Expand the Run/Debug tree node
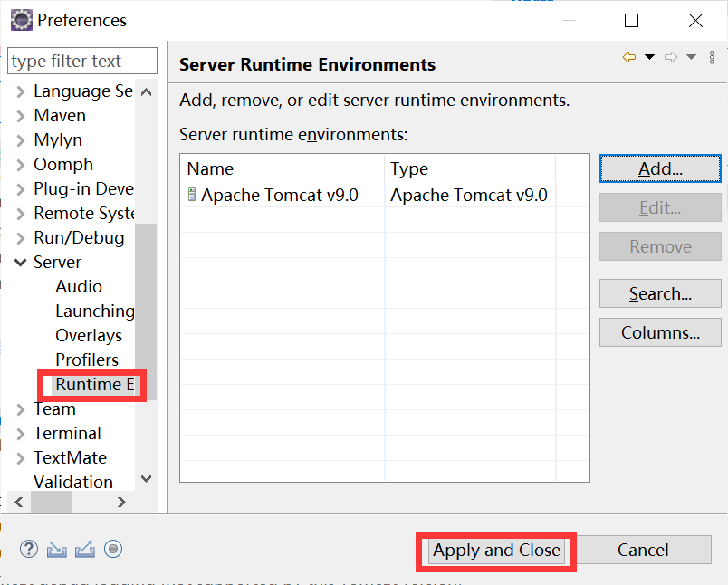728x585 pixels. (20, 238)
